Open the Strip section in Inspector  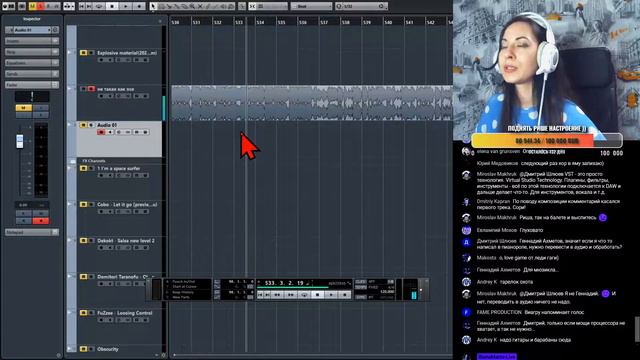coord(32,52)
